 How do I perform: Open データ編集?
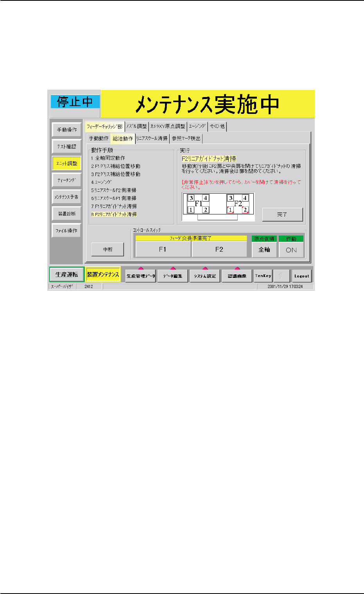(x=173, y=275)
